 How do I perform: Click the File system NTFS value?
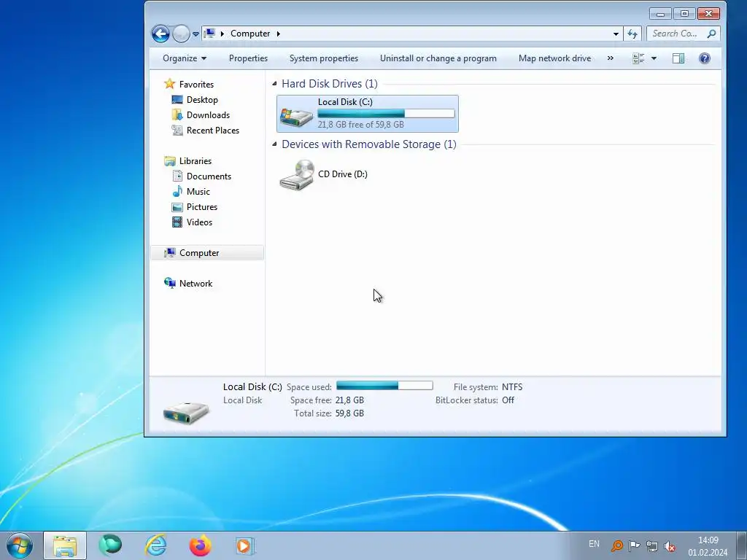[512, 387]
